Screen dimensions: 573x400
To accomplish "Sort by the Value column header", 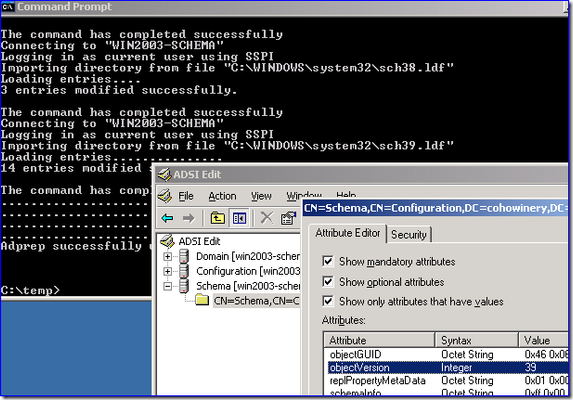I will click(544, 340).
